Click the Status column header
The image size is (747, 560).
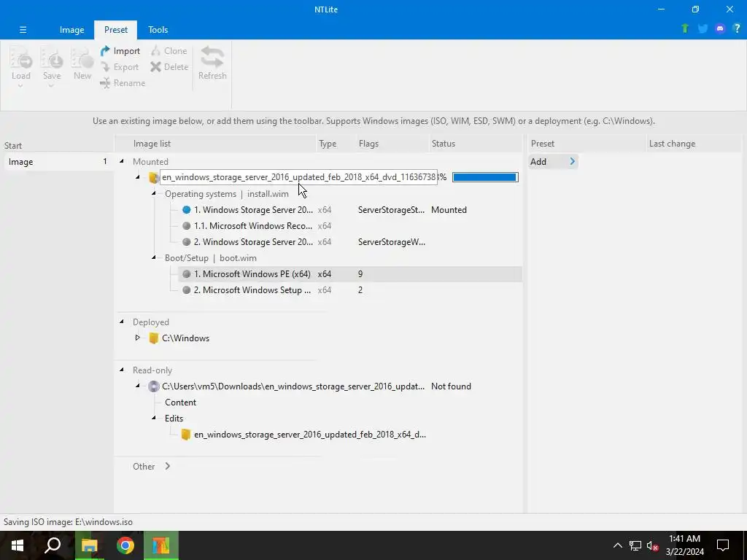pyautogui.click(x=476, y=144)
